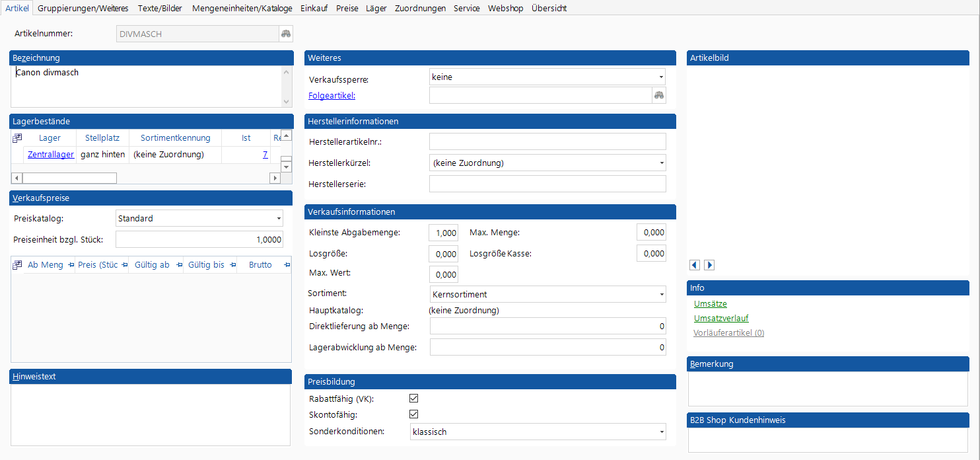
Task: Uncheck the Skontofähig checkbox
Action: [x=414, y=414]
